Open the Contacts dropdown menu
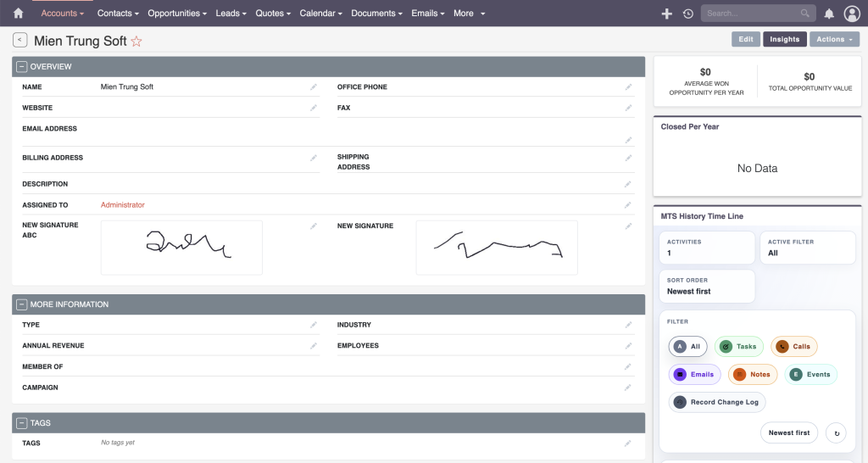This screenshot has height=463, width=868. pyautogui.click(x=118, y=14)
